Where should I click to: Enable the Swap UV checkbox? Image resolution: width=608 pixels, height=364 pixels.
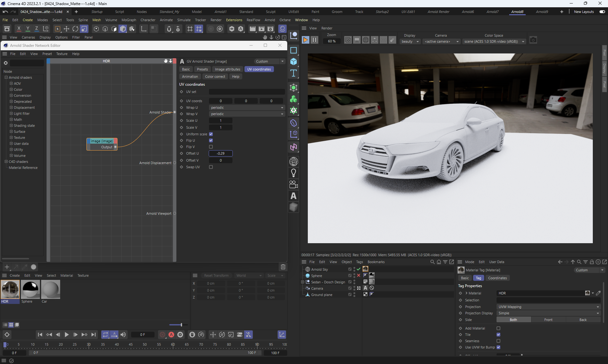coord(211,167)
